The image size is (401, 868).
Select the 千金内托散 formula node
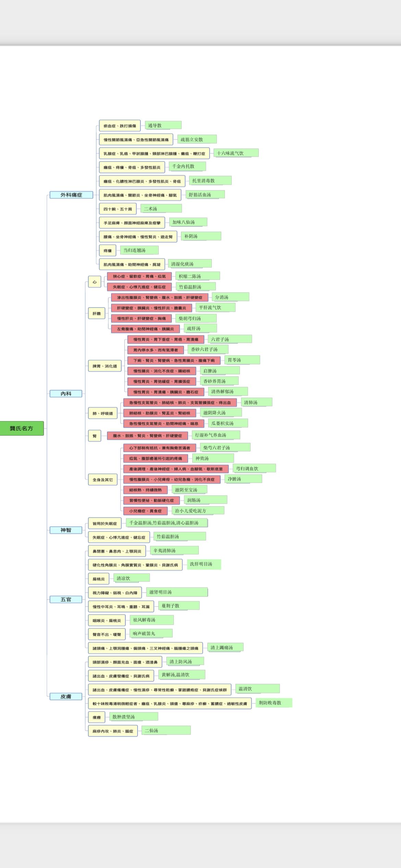pyautogui.click(x=187, y=166)
